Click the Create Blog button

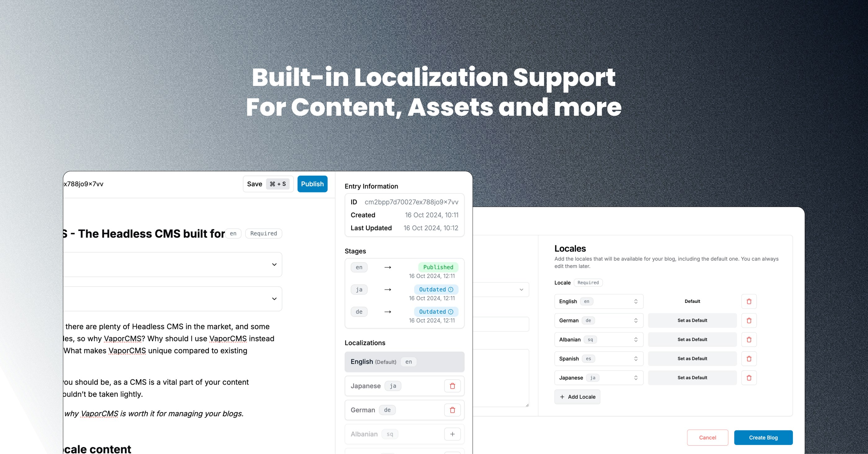763,438
